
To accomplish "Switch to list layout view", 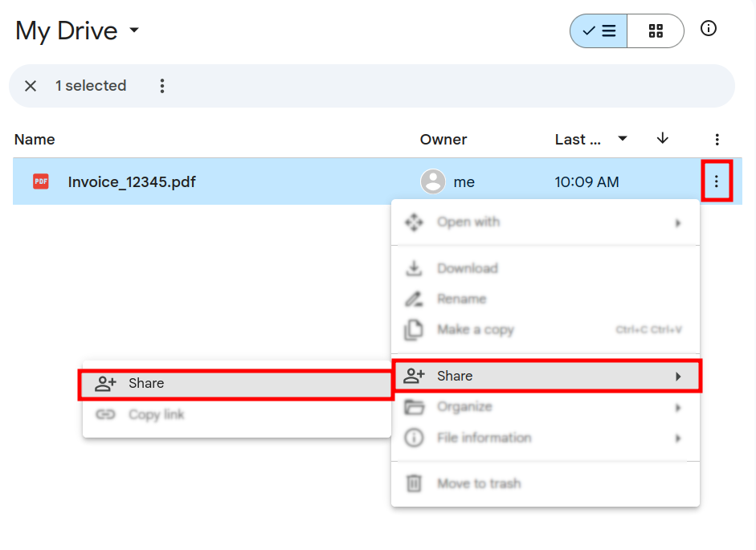I will (599, 31).
